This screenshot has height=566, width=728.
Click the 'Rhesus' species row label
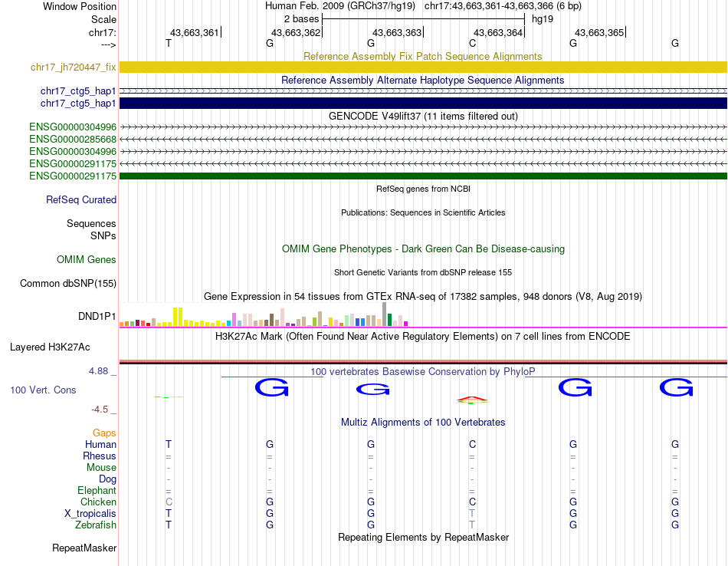coord(100,456)
